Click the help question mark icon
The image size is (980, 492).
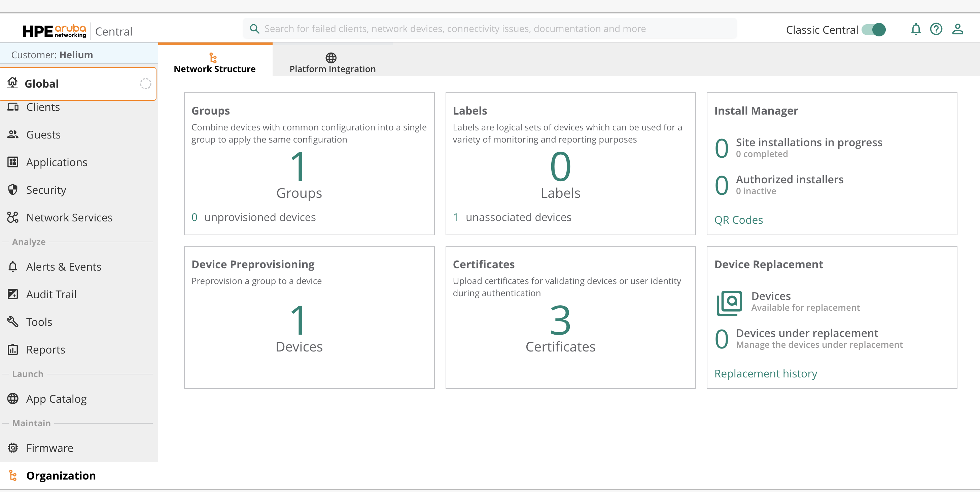click(936, 29)
